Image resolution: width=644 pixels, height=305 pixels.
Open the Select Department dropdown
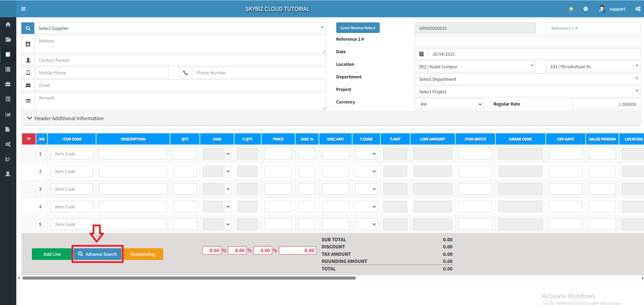point(527,79)
